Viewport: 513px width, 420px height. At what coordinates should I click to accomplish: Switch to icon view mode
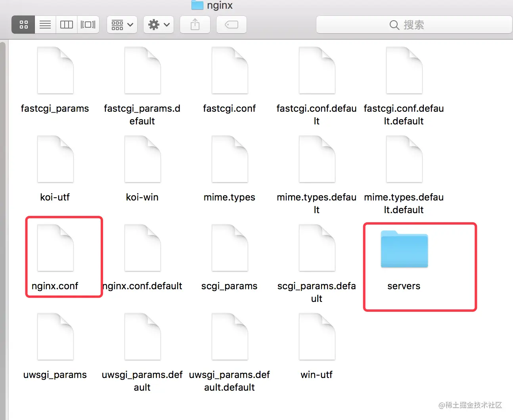(x=23, y=25)
